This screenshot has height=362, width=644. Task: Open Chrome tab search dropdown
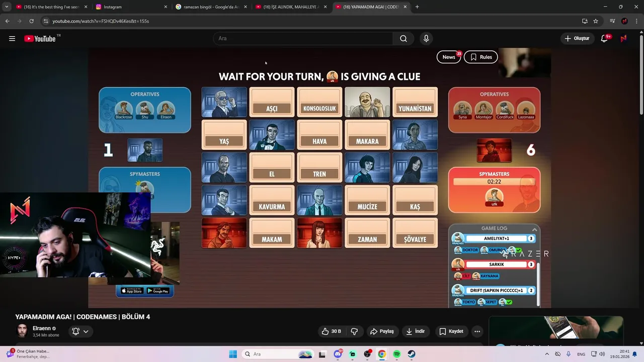click(x=7, y=7)
